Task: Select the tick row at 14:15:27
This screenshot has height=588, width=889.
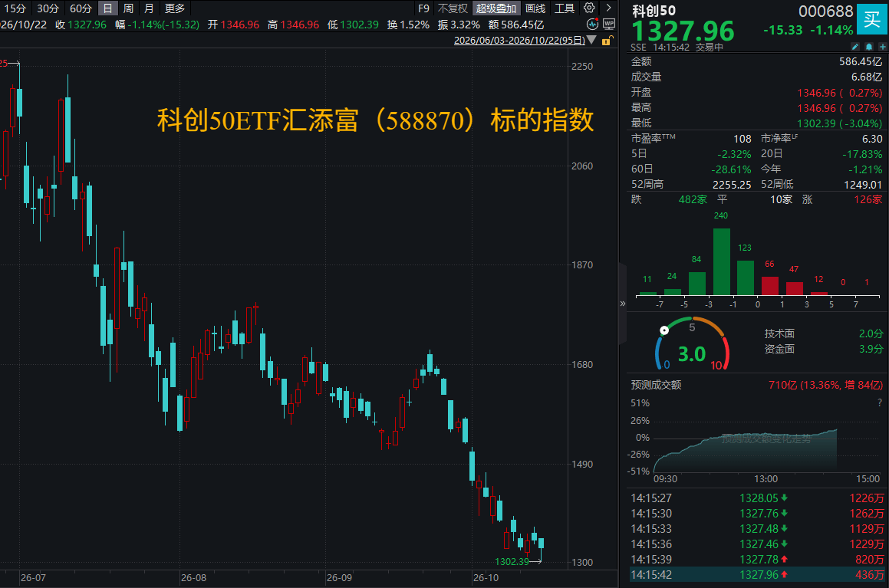Action: (x=757, y=498)
